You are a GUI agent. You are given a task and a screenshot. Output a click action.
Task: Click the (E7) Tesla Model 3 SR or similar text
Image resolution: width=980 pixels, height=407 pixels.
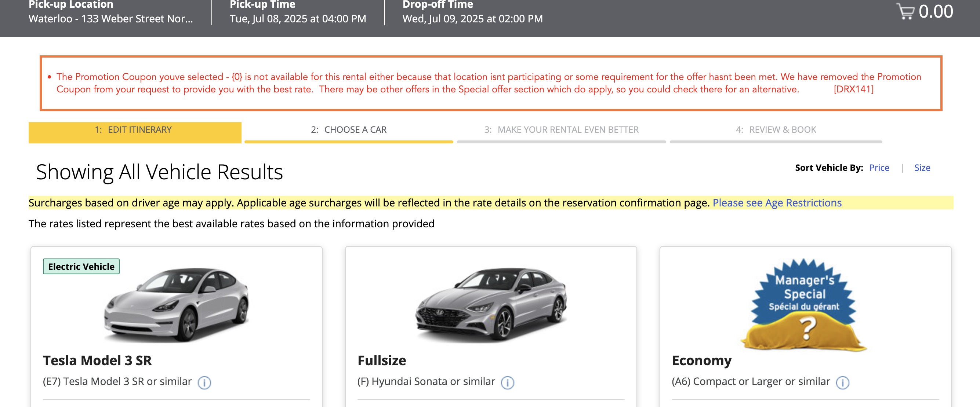117,382
